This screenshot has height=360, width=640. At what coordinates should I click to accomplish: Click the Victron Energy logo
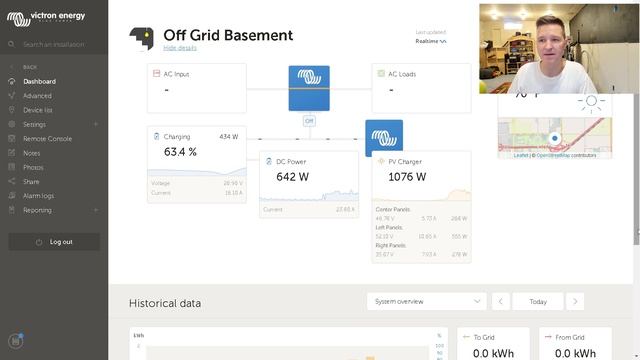(x=46, y=18)
